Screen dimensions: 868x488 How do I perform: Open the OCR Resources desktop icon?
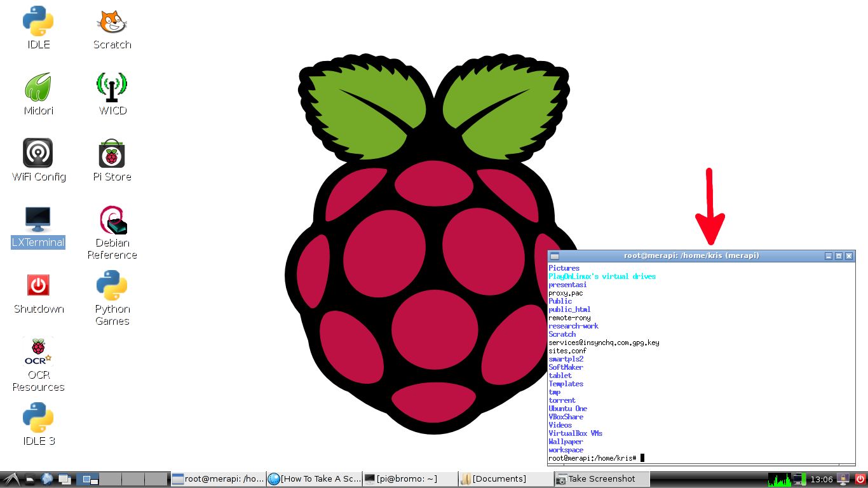coord(38,365)
